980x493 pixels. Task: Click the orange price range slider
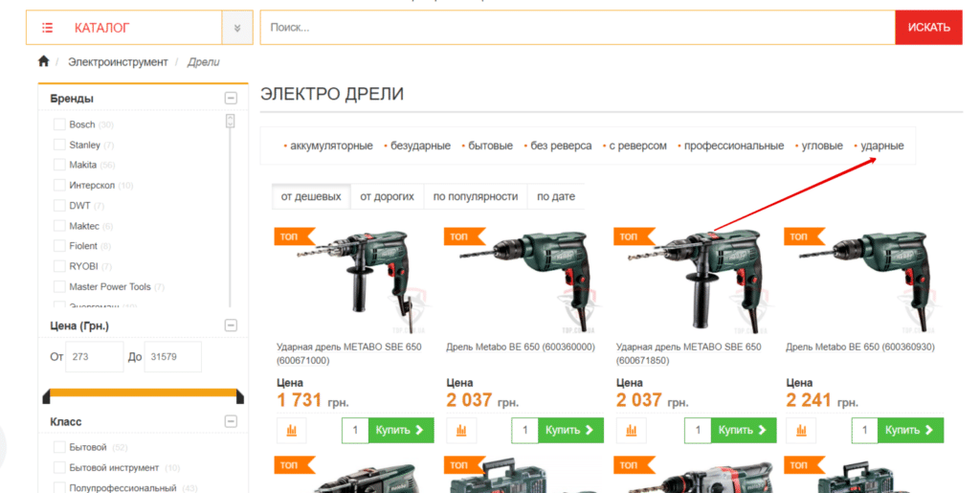pos(142,392)
